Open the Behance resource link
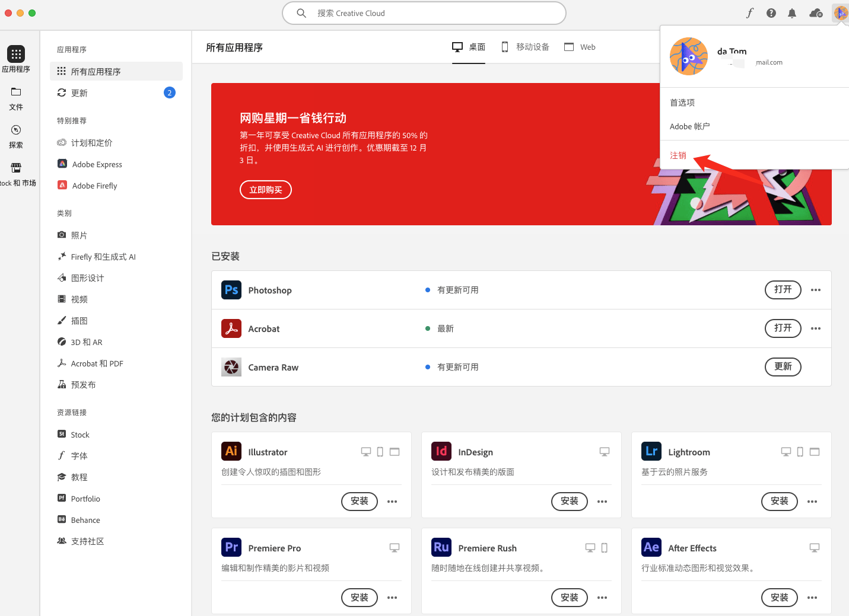849x616 pixels. pos(116,520)
